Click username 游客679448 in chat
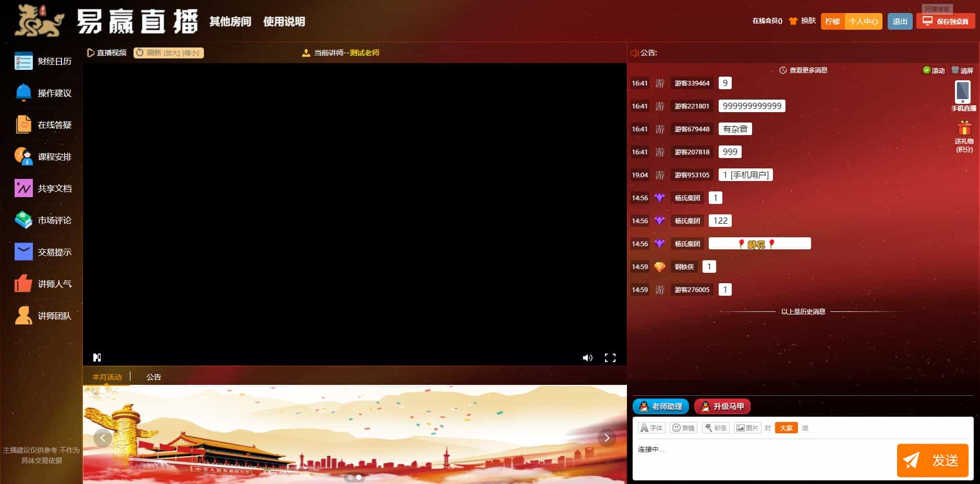This screenshot has height=484, width=980. pyautogui.click(x=692, y=129)
